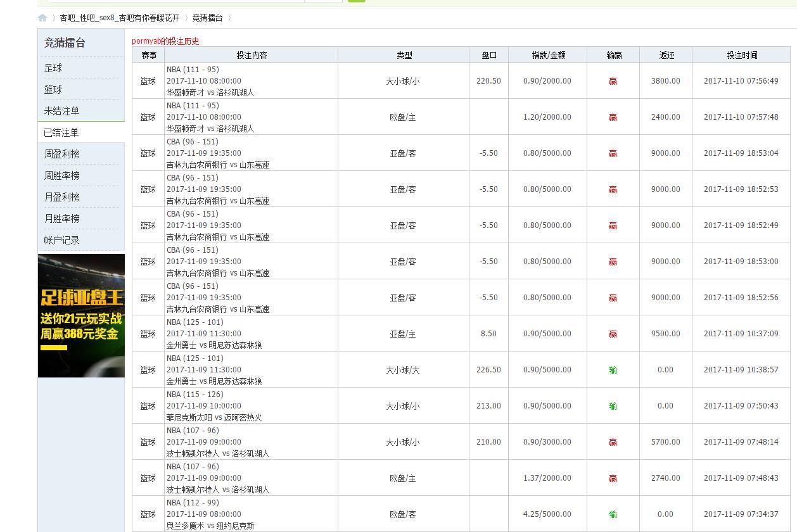This screenshot has width=797, height=532.
Task: Click the 菲尼克斯太阳 vs 迈阿密热火 match
Action: (x=214, y=417)
